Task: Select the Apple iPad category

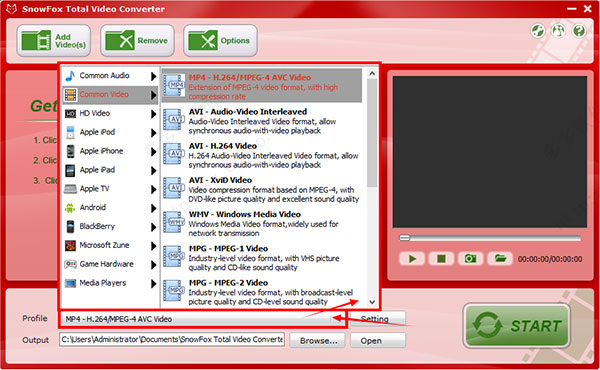Action: point(110,170)
